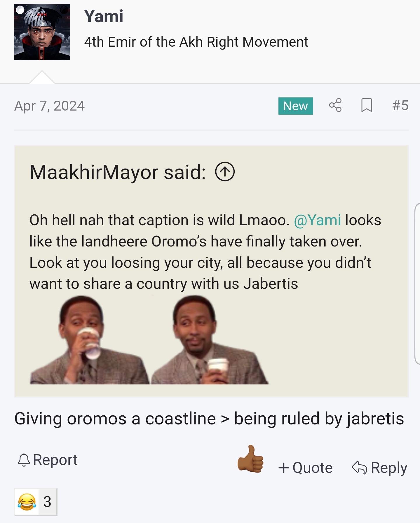Bookmark this post with the bookmark icon
Screen dimensions: 420x523
[366, 105]
